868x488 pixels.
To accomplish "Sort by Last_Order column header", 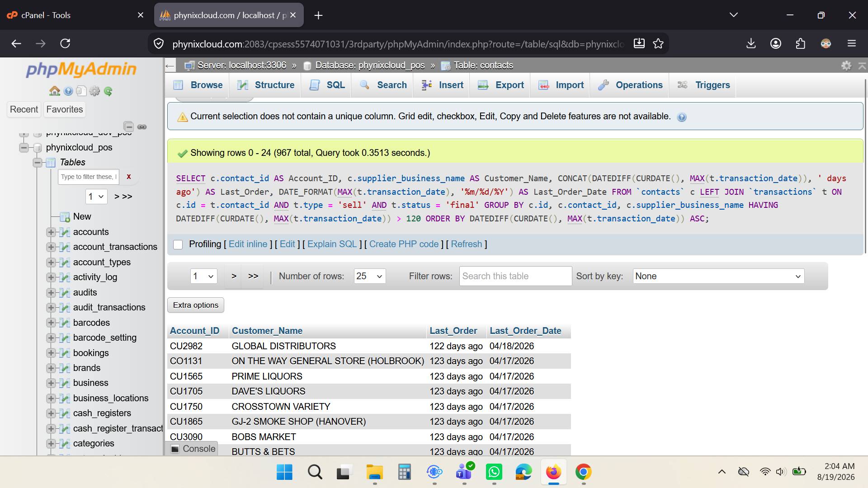I will pos(453,331).
